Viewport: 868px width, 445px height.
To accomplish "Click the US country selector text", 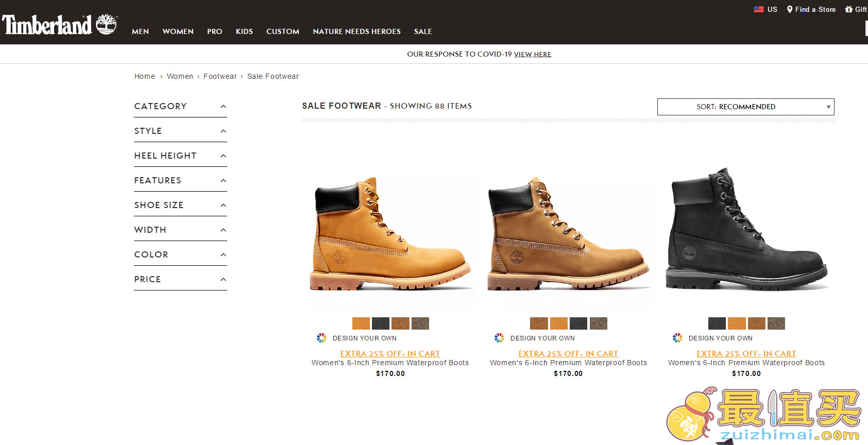I will [x=772, y=9].
